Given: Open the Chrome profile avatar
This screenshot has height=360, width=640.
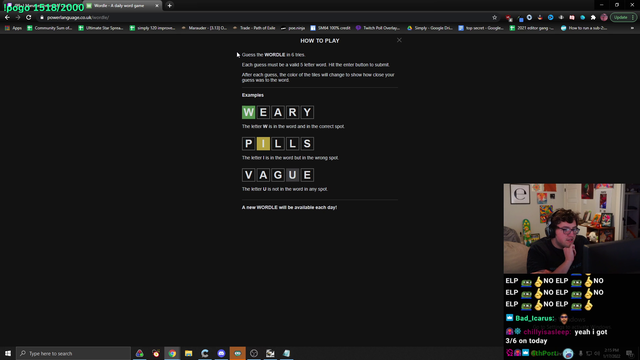Looking at the screenshot, I should pyautogui.click(x=604, y=18).
